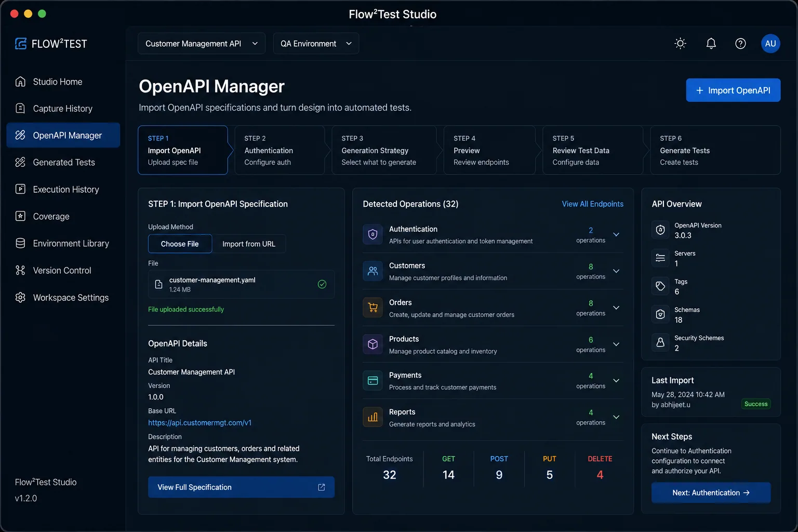Go to Step 4 Preview
This screenshot has width=798, height=532.
coord(489,150)
